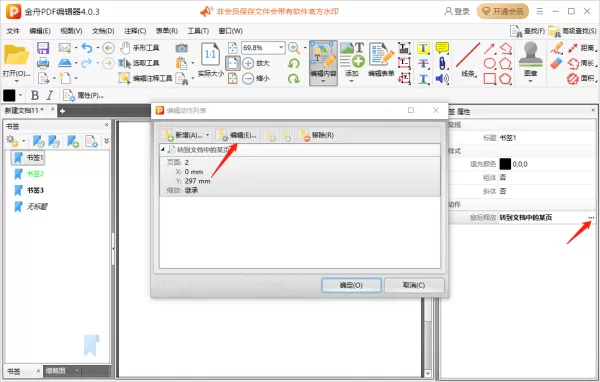Image resolution: width=600 pixels, height=382 pixels.
Task: Click the 登录 login link
Action: click(457, 11)
